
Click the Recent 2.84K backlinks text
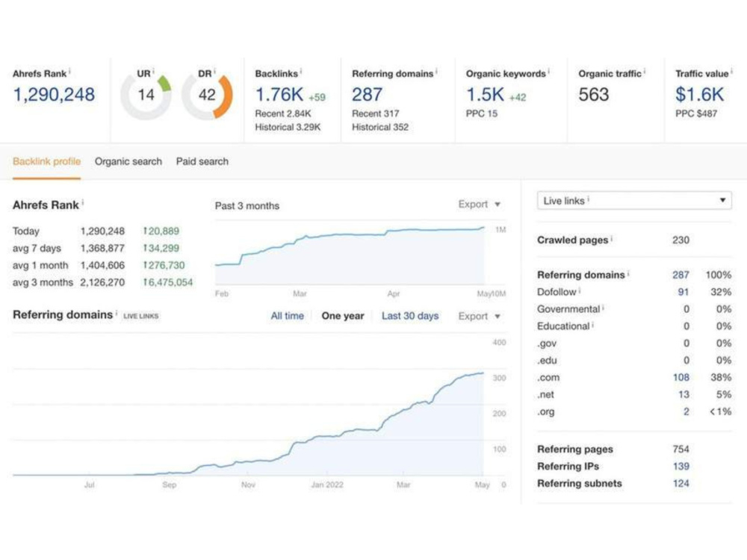click(283, 113)
